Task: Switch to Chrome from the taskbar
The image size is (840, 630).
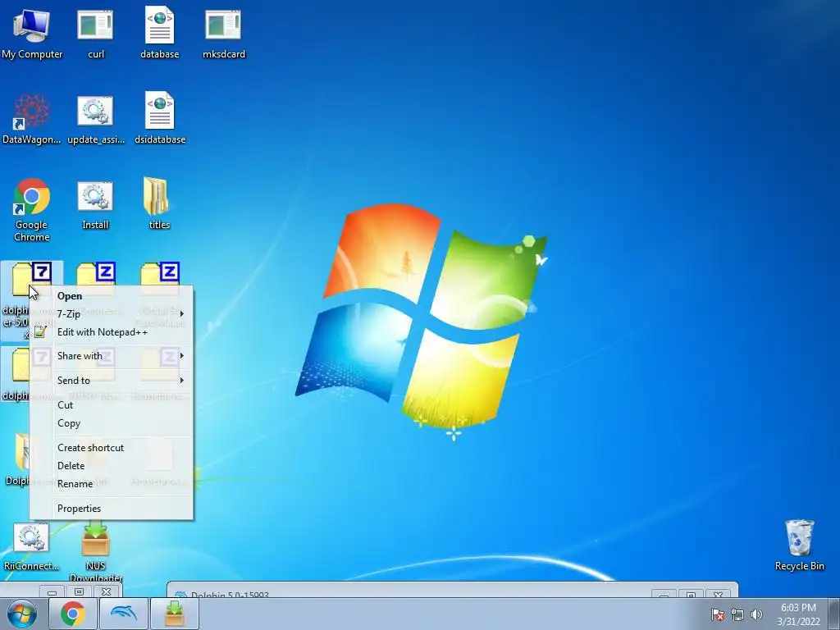Action: tap(73, 614)
